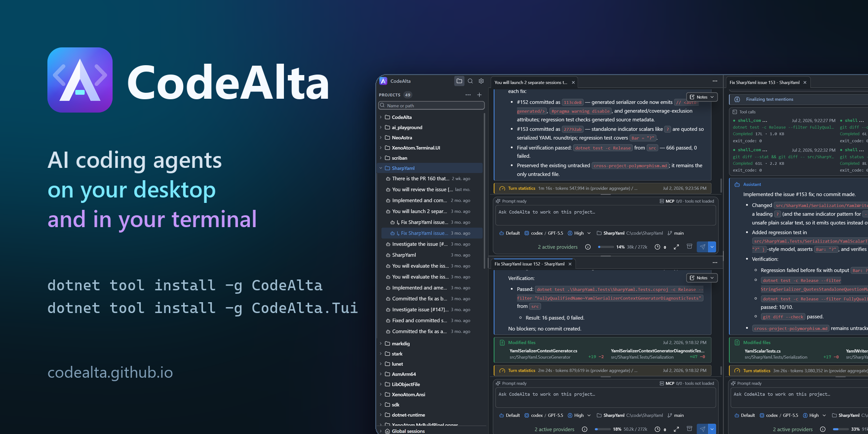The height and width of the screenshot is (434, 868).
Task: Click the CodeAlta app logo in the sidebar header
Action: click(x=384, y=81)
